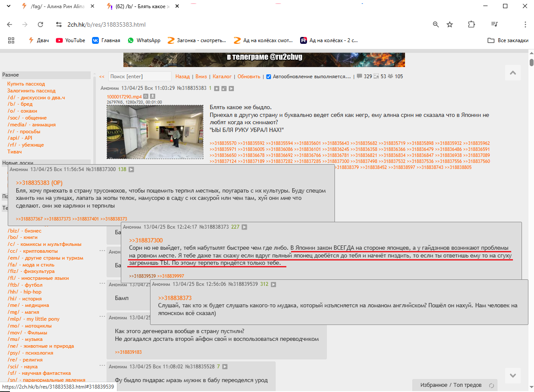Focus the Поиск [enter] search field
Image resolution: width=534 pixels, height=392 pixels.
point(140,77)
